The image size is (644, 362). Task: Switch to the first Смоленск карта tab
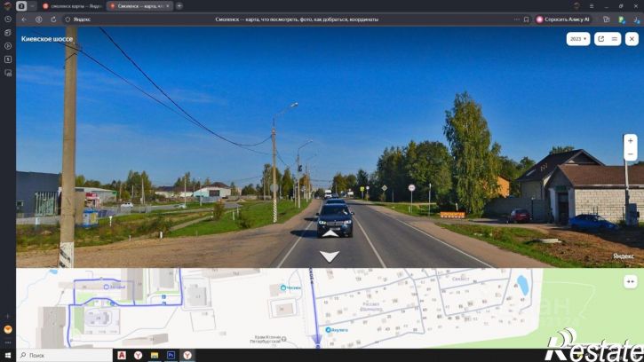click(71, 6)
